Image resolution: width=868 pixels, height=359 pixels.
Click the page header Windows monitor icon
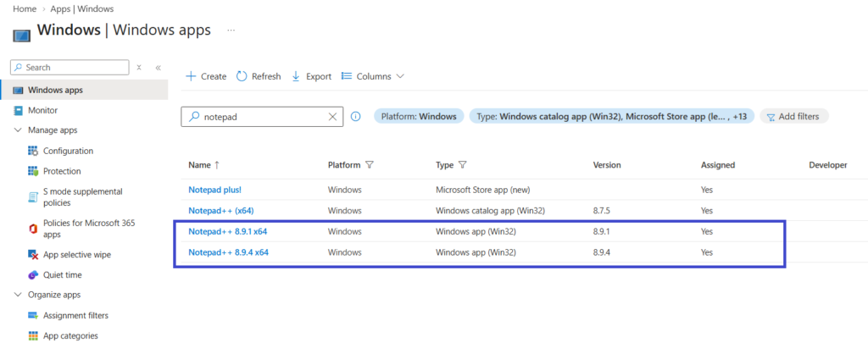[21, 36]
